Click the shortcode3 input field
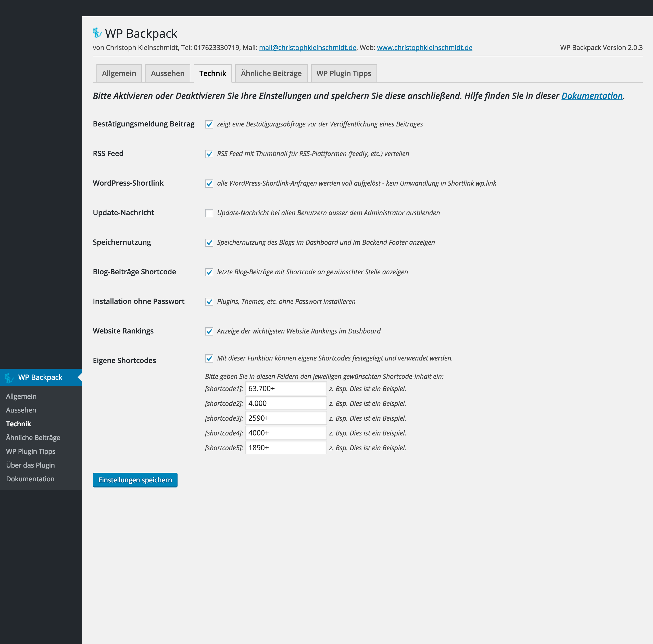This screenshot has width=653, height=644. pos(286,418)
